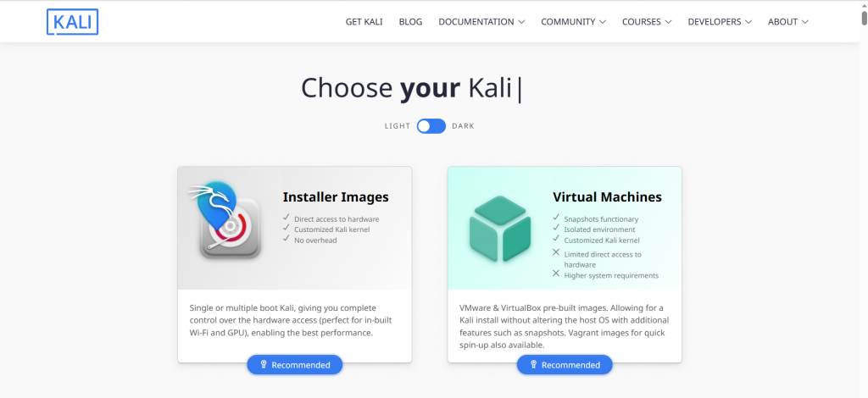
Task: Click the Installer Images disc dragon icon
Action: click(x=225, y=220)
